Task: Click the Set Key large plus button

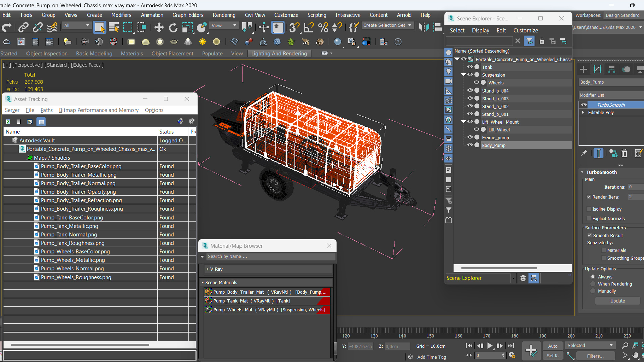Action: [x=531, y=351]
